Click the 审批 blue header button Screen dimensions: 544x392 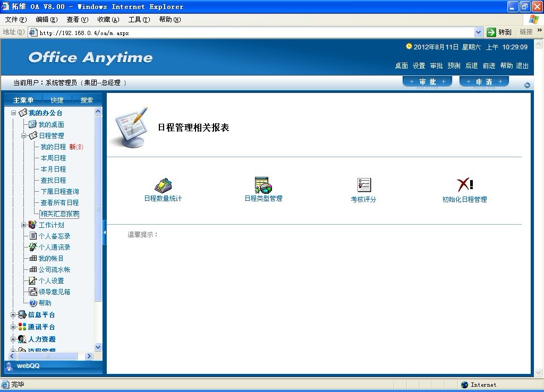(x=427, y=82)
